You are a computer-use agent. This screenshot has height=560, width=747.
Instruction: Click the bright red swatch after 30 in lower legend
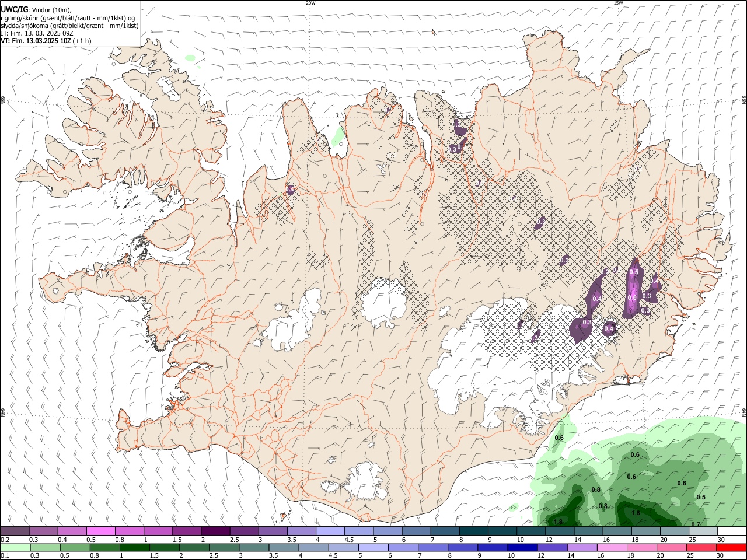[x=732, y=547]
